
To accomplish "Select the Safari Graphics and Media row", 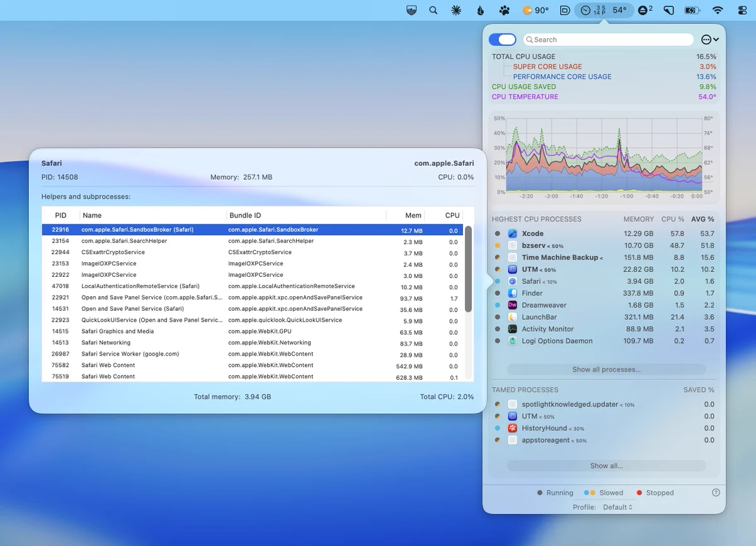I will click(x=252, y=332).
